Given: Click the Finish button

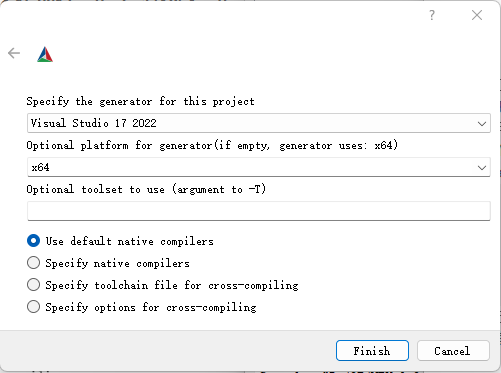Looking at the screenshot, I should [372, 351].
